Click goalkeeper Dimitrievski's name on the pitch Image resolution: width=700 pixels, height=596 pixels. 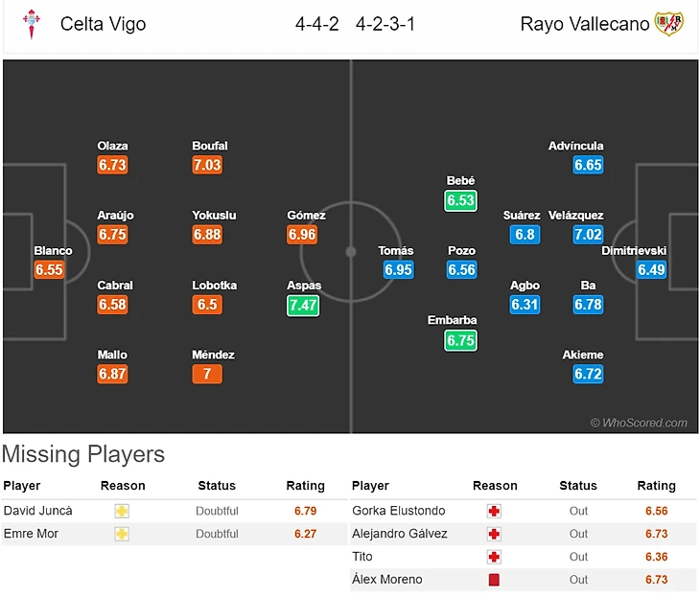point(634,251)
